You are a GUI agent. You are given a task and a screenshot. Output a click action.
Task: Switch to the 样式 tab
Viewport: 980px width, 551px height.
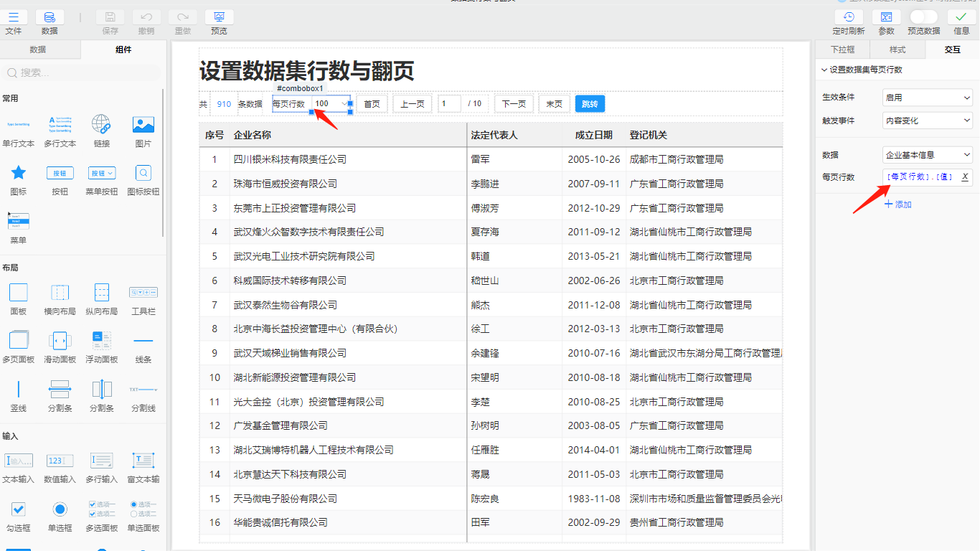[897, 50]
